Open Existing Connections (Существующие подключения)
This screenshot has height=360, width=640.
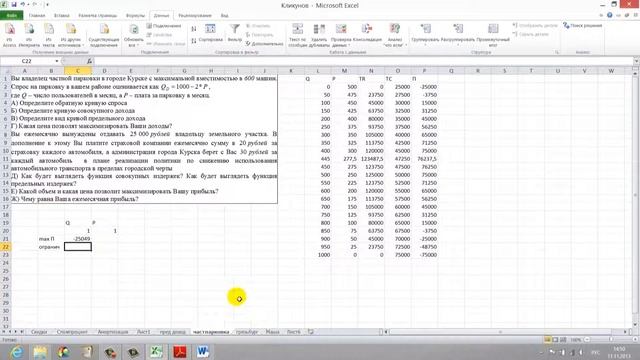[104, 35]
